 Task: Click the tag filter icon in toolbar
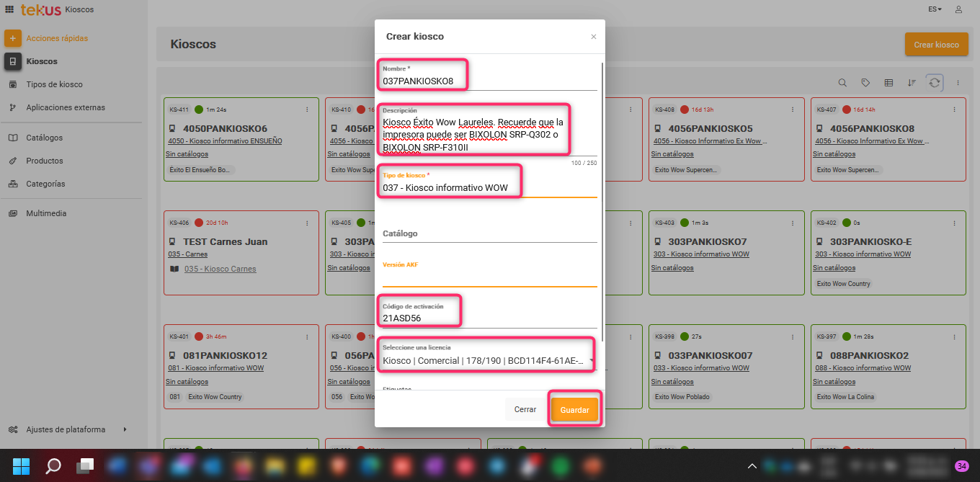point(865,83)
